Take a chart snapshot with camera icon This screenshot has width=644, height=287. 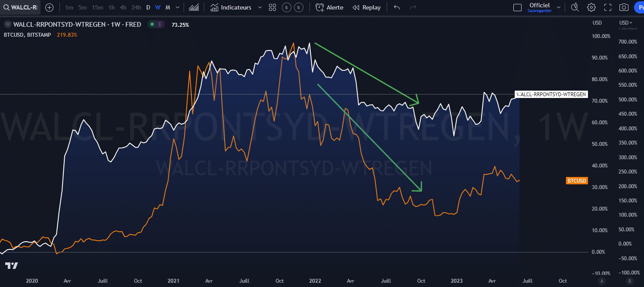[624, 7]
